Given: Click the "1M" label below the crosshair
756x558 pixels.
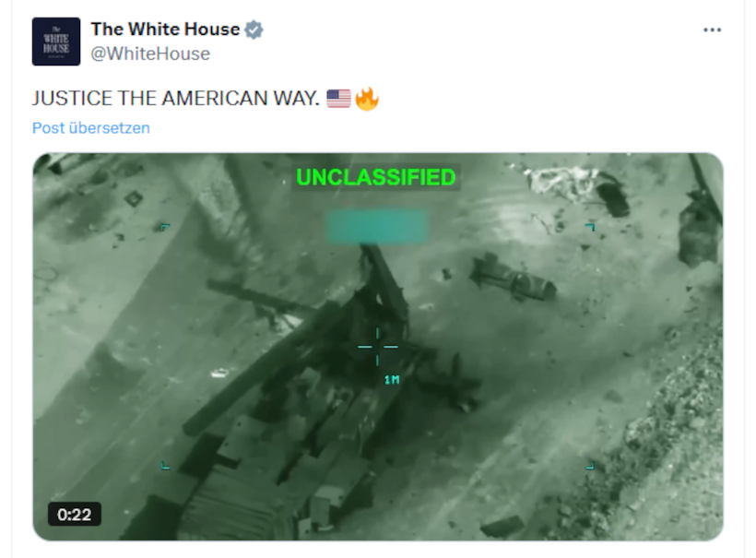Looking at the screenshot, I should tap(392, 380).
